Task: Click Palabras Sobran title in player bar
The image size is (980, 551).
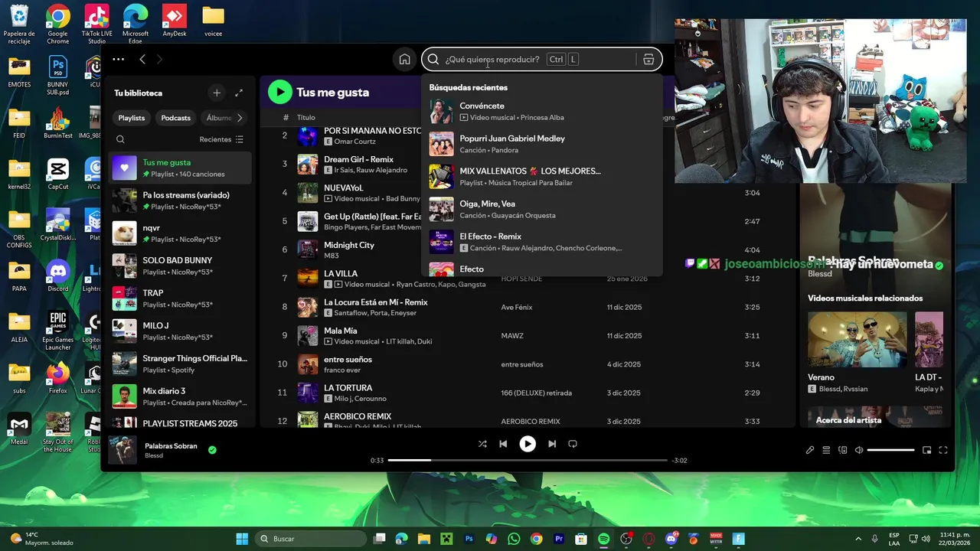Action: point(171,445)
